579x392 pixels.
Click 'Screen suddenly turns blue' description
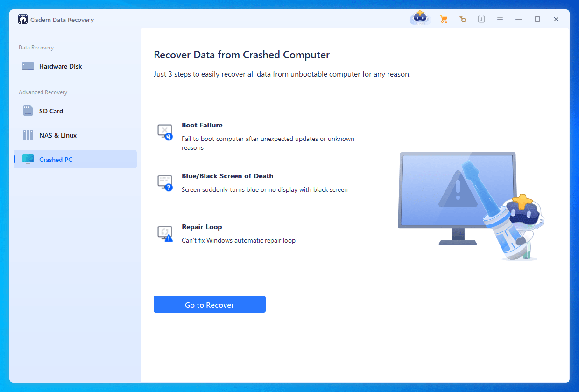[265, 190]
